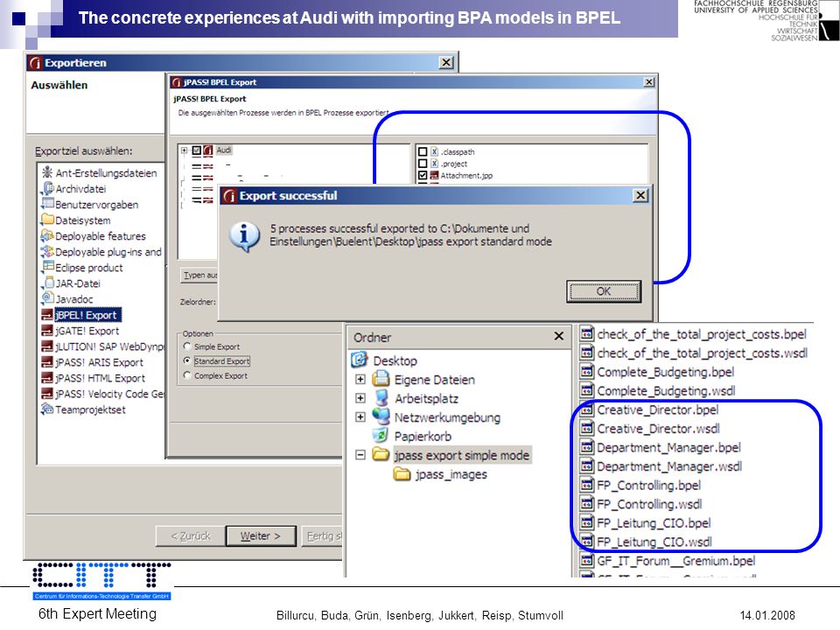Screen dimensions: 840x630
Task: Tick the .project checkbox
Action: (422, 164)
